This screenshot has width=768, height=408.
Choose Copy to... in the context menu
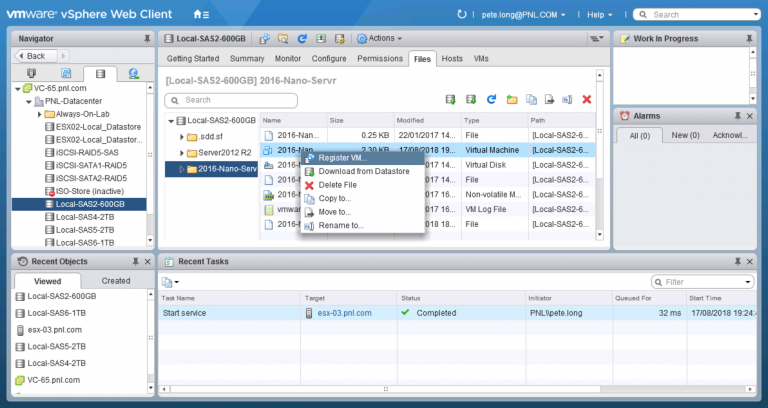click(x=362, y=199)
